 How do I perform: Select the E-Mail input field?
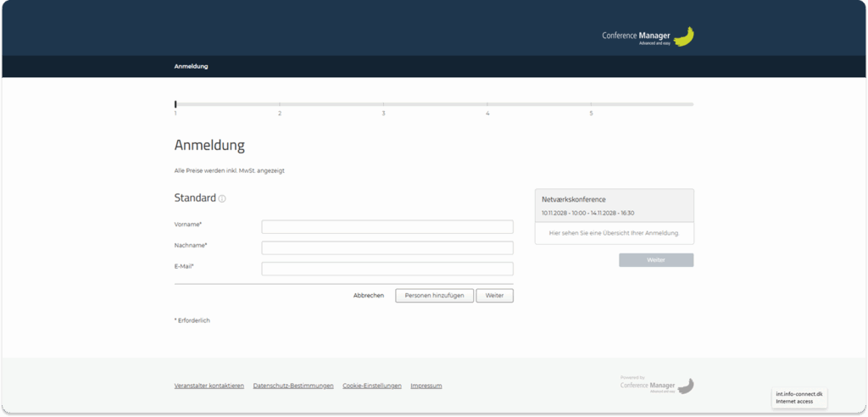click(387, 269)
